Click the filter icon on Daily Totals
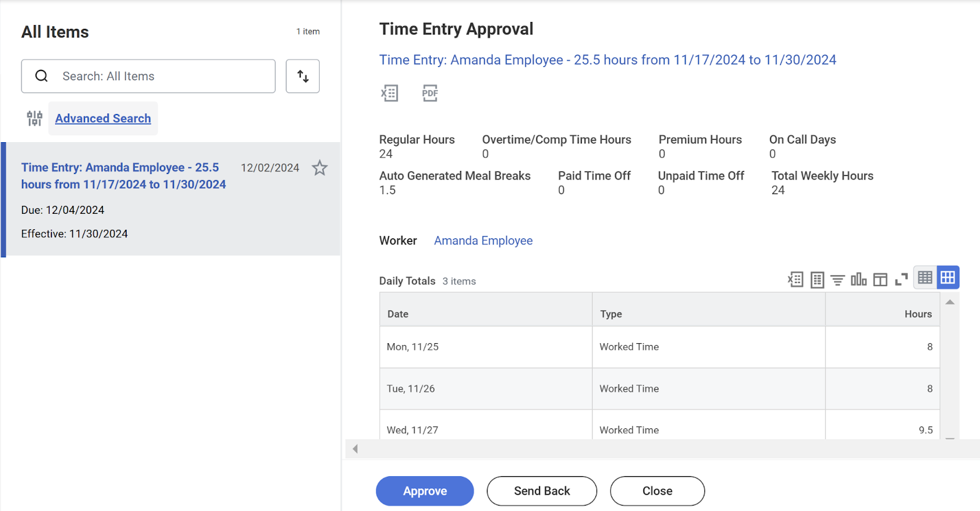The width and height of the screenshot is (980, 511). [838, 280]
